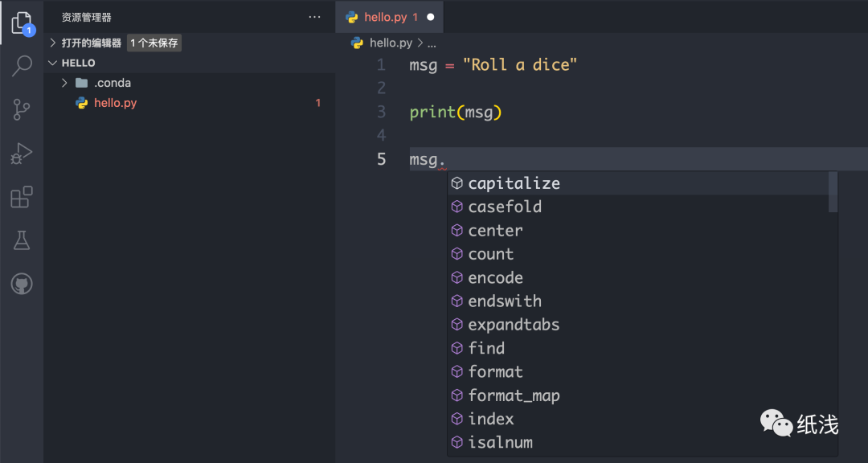The image size is (868, 463).
Task: Open the Explorer view in the activity bar
Action: click(x=21, y=23)
